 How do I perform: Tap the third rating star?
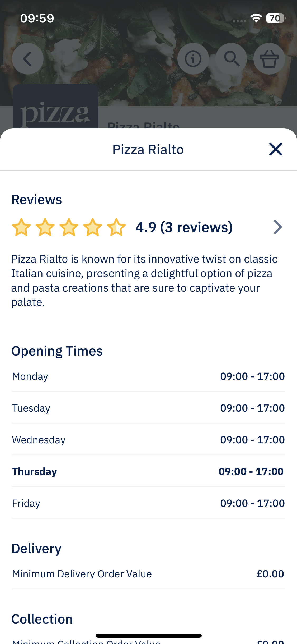point(69,227)
